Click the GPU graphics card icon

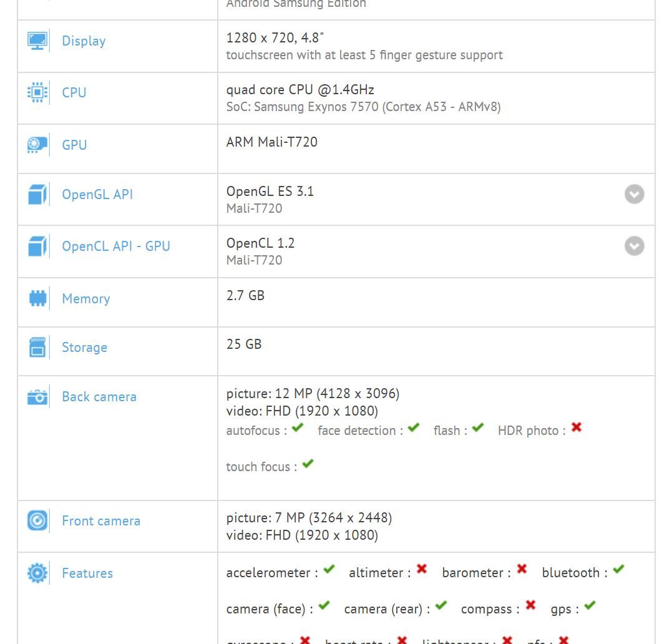[x=37, y=145]
